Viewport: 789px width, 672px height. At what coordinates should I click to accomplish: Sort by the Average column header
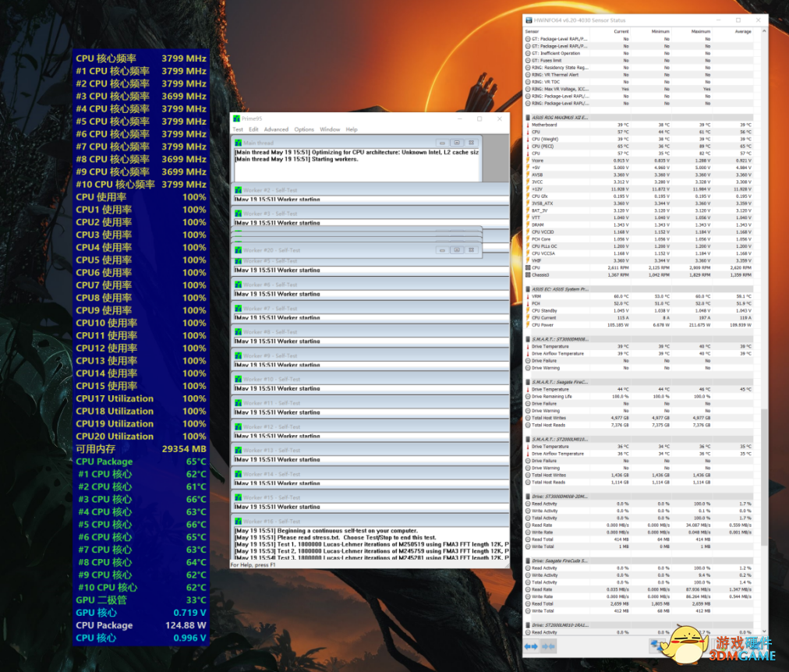click(x=743, y=32)
